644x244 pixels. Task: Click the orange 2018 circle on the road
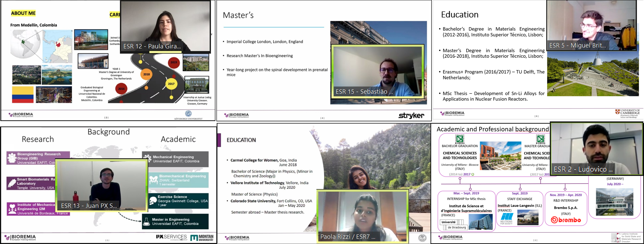tap(146, 74)
